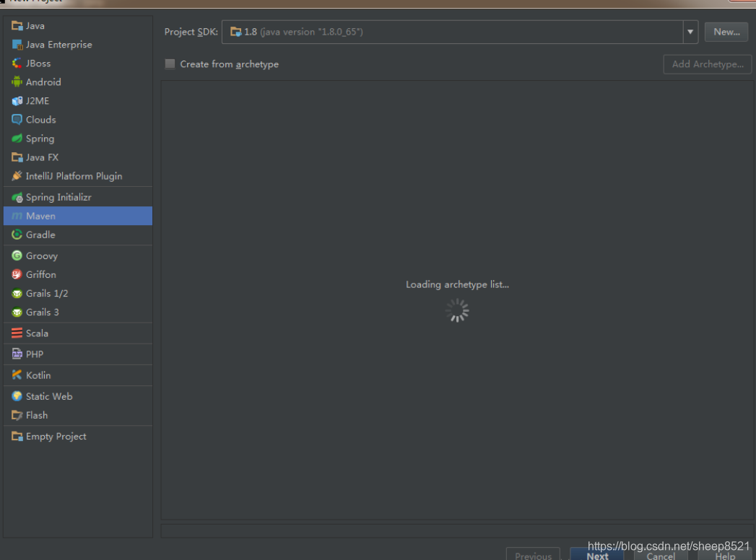Select the Android robot icon
756x560 pixels.
point(17,82)
